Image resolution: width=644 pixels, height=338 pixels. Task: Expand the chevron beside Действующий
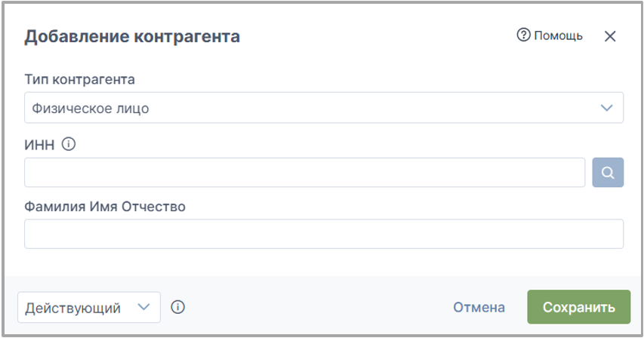143,307
